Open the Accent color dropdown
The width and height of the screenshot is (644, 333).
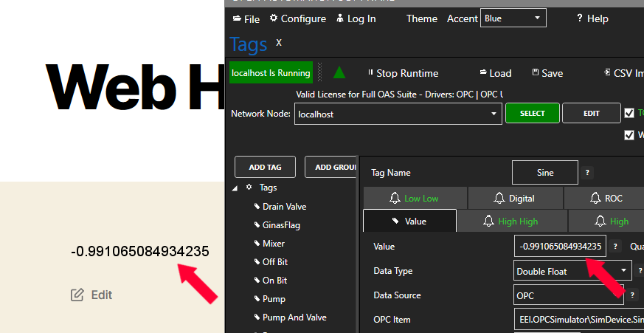pyautogui.click(x=513, y=18)
